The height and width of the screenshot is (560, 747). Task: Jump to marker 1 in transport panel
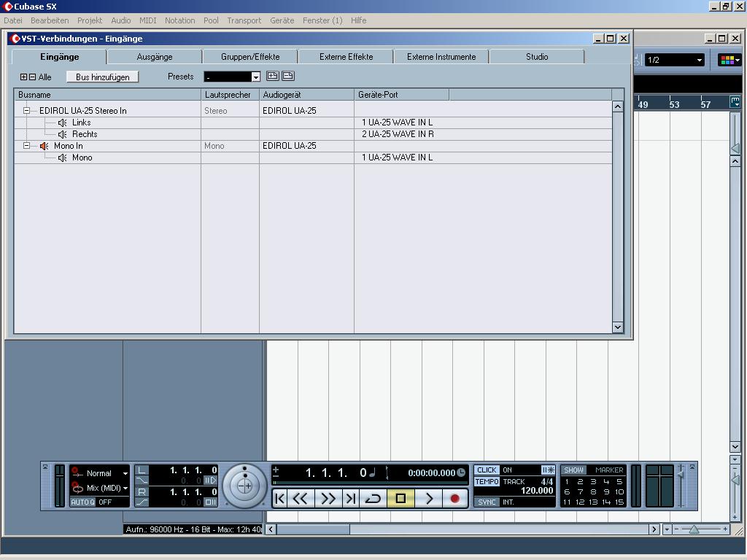click(567, 481)
